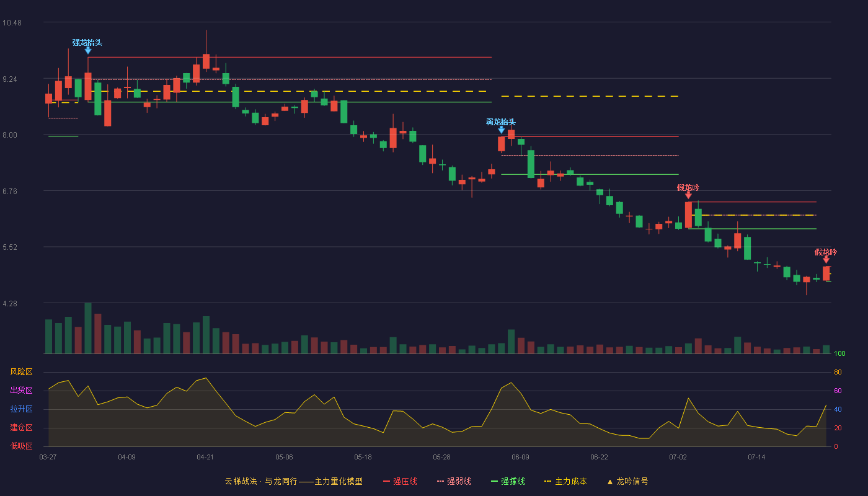868x496 pixels.
Task: Click the magenta 60 indicator scale value
Action: pos(838,391)
